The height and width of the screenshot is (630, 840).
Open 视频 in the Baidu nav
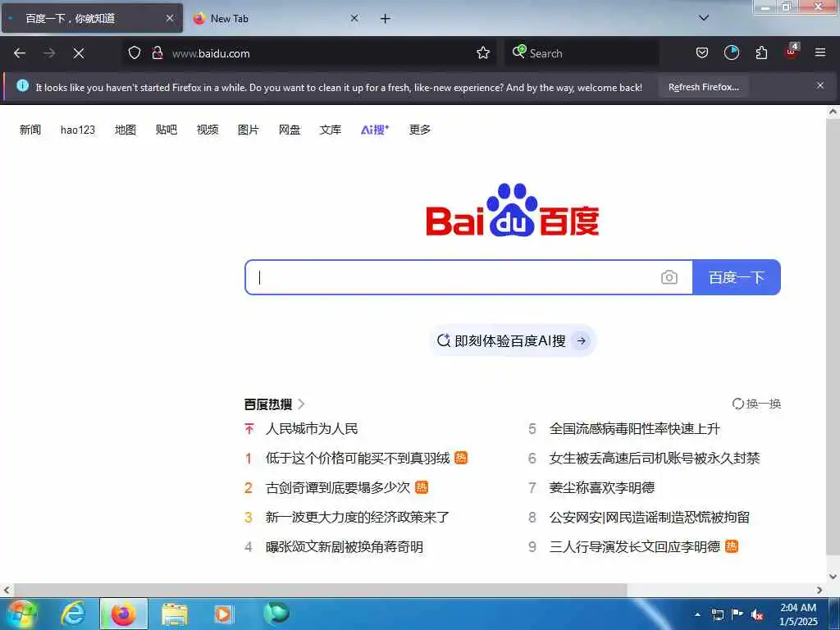point(208,130)
